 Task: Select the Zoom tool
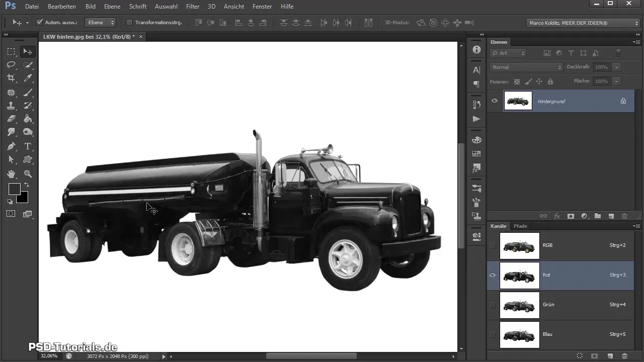click(x=28, y=174)
